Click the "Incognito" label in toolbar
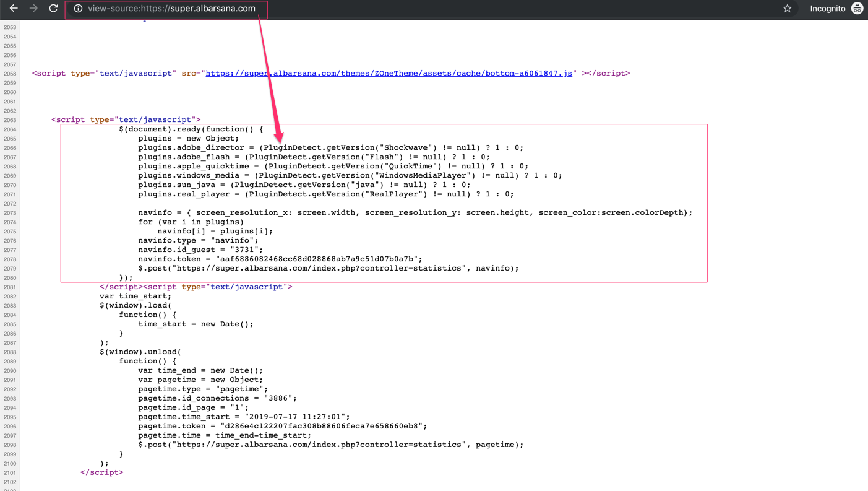Image resolution: width=868 pixels, height=491 pixels. 827,9
